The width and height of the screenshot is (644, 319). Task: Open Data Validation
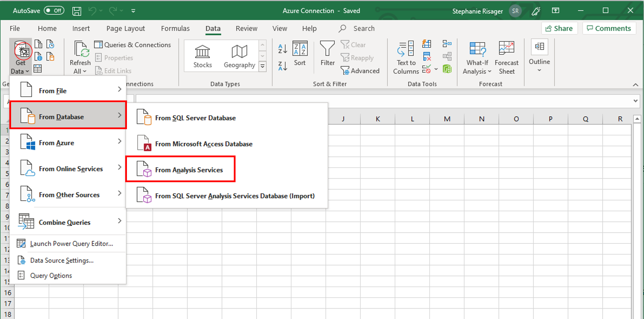(426, 69)
